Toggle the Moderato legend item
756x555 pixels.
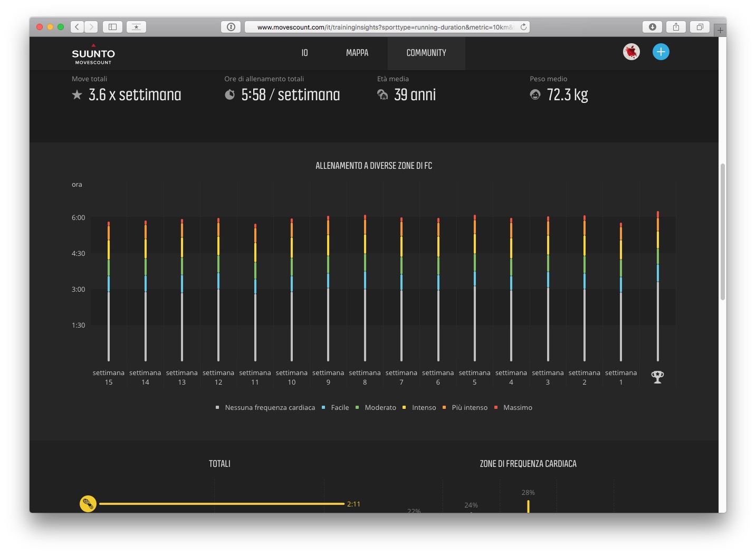point(376,407)
